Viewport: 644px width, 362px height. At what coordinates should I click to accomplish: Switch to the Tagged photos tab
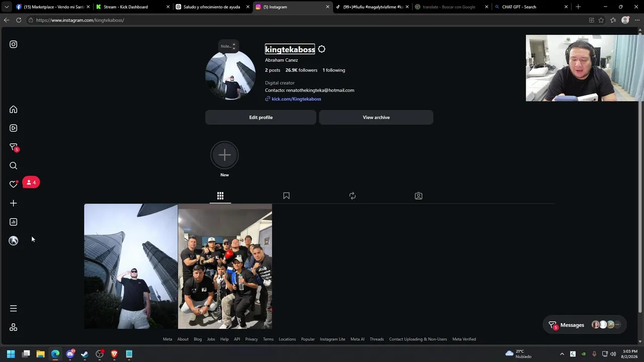coord(418,196)
